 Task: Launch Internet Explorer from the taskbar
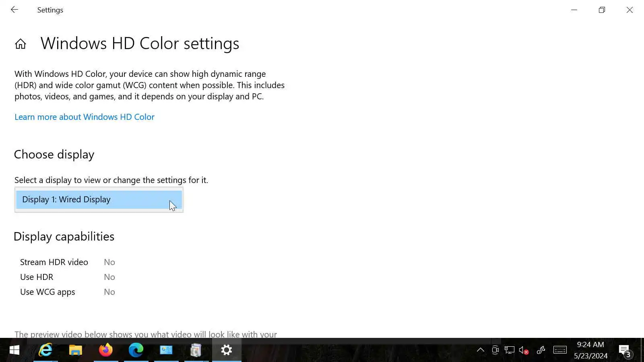click(45, 350)
